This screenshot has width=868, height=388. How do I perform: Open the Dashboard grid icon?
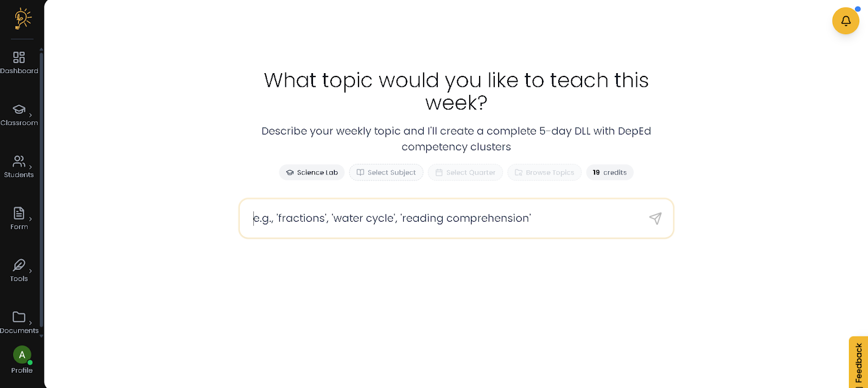pyautogui.click(x=19, y=57)
